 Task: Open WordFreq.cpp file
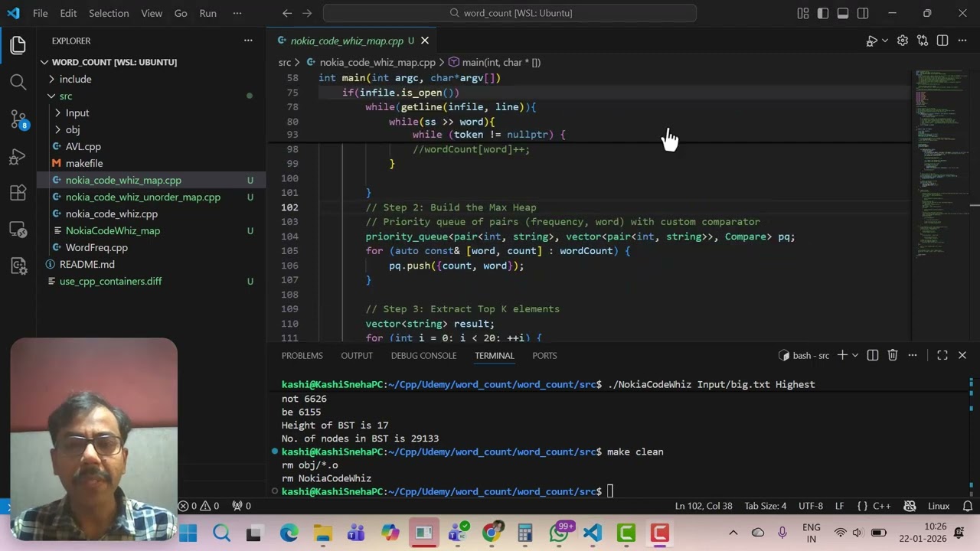[x=96, y=247]
